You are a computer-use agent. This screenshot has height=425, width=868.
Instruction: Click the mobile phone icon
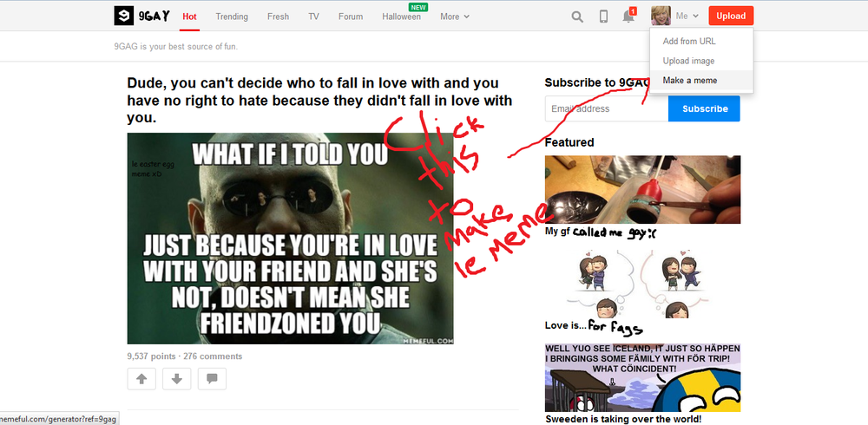pos(603,16)
